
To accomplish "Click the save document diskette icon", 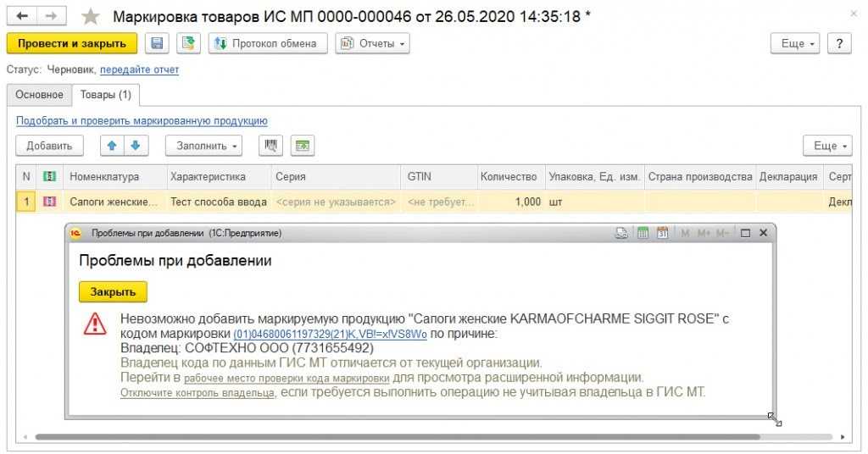I will (x=157, y=44).
